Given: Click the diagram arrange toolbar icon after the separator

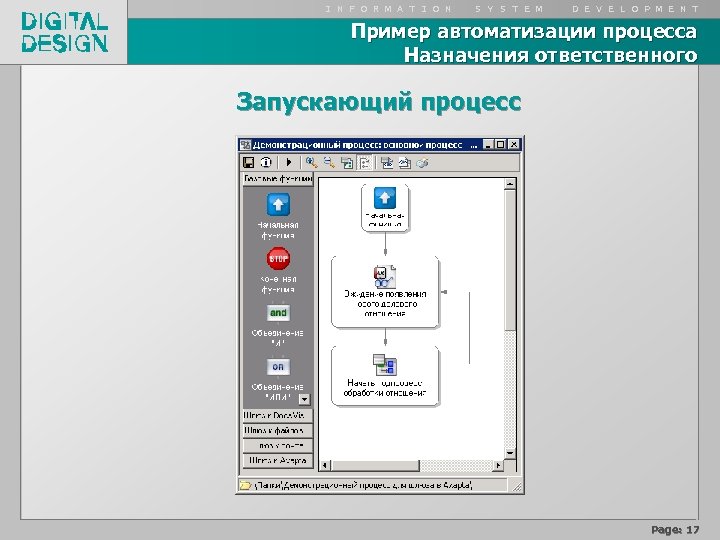Looking at the screenshot, I should [387, 163].
